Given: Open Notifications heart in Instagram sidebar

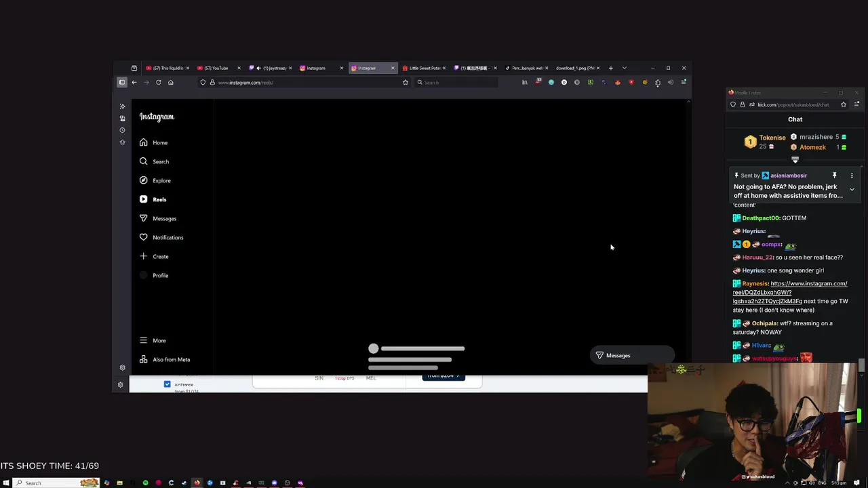Looking at the screenshot, I should pos(161,237).
